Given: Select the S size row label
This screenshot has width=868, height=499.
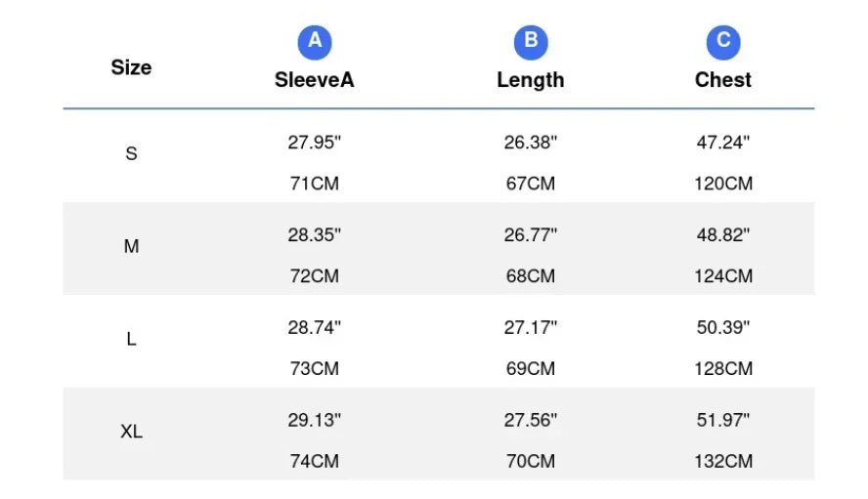Looking at the screenshot, I should coord(131,153).
